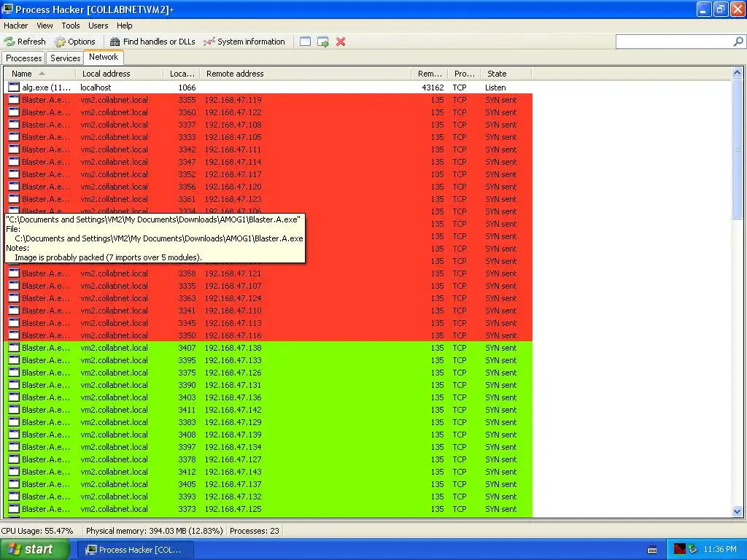Click the scrollbar down arrow
The image size is (747, 560).
[x=737, y=511]
